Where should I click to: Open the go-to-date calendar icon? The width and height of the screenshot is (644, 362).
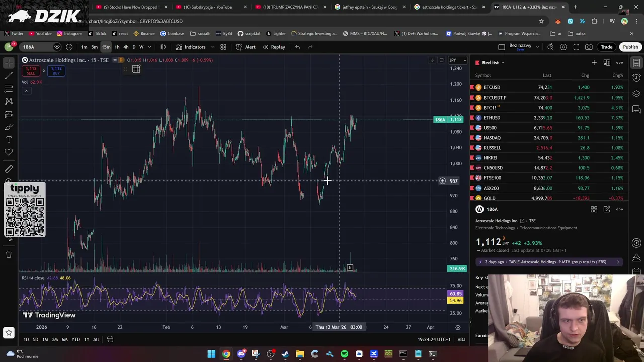(110, 339)
